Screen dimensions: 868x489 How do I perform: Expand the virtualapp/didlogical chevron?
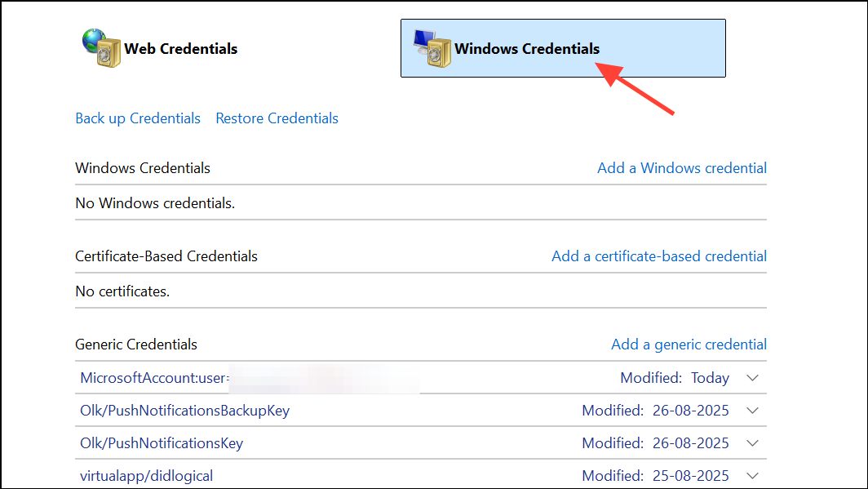(753, 475)
